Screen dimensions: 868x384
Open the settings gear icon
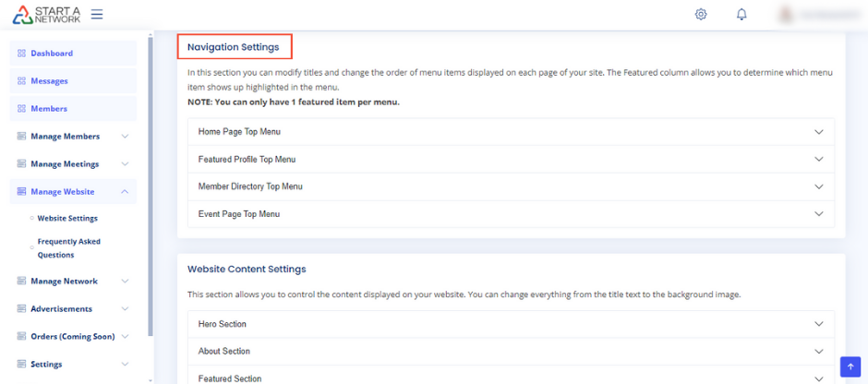701,14
